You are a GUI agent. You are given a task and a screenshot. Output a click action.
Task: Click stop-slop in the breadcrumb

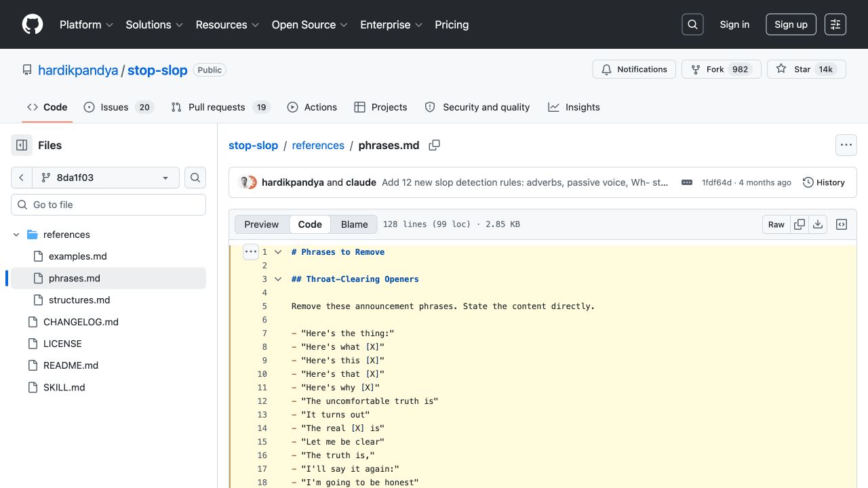click(254, 145)
